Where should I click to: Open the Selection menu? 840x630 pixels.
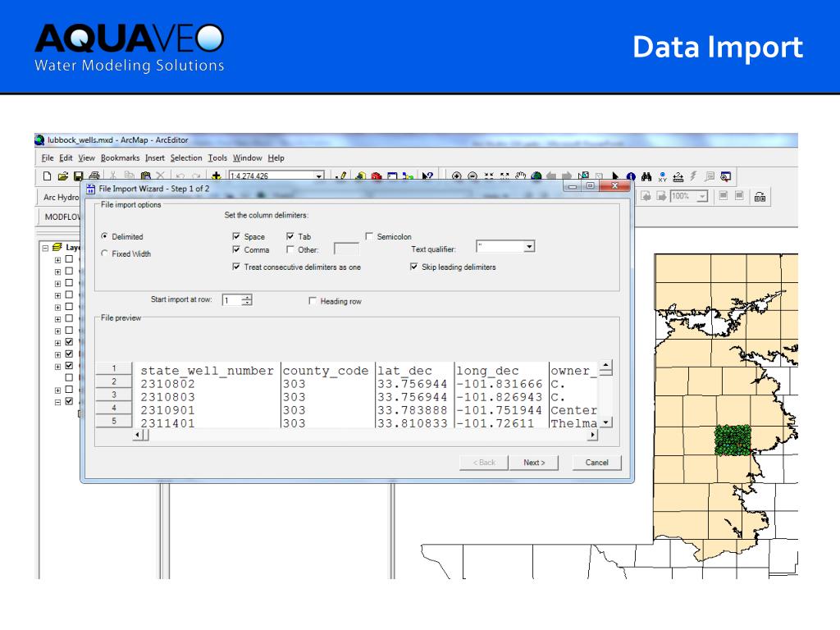click(186, 158)
